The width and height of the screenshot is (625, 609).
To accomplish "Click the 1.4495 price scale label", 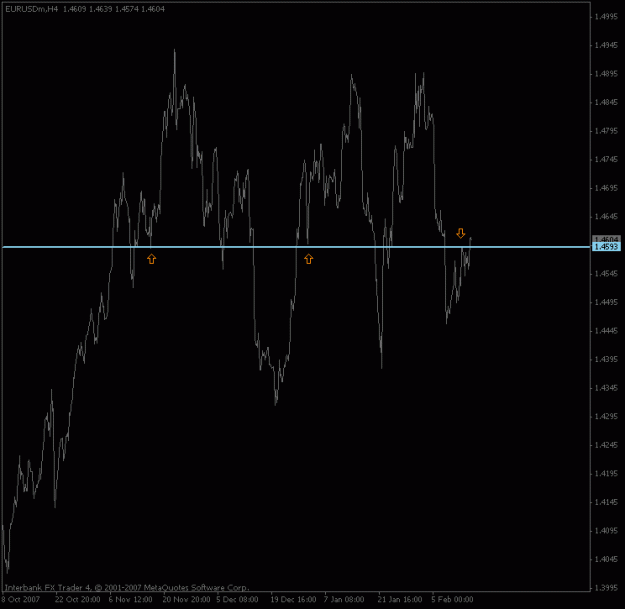I will (x=606, y=303).
